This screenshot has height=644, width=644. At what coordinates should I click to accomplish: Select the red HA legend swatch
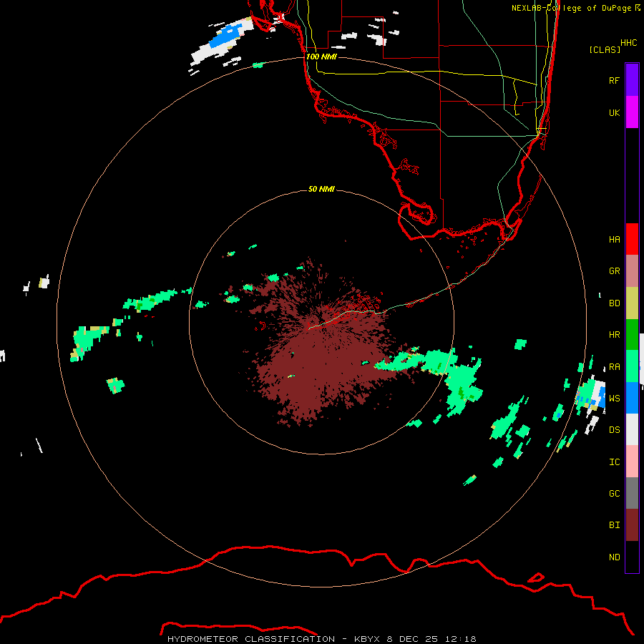click(x=632, y=239)
